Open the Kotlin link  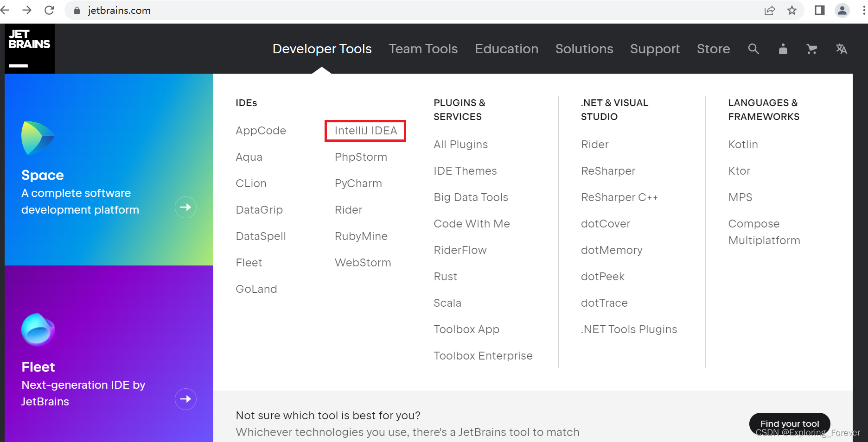[x=743, y=145]
